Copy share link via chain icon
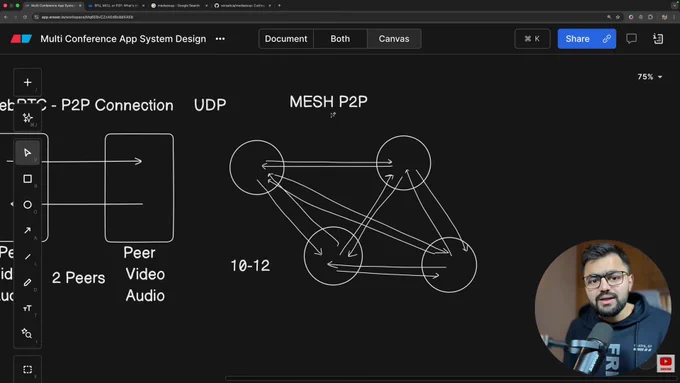 (x=607, y=39)
